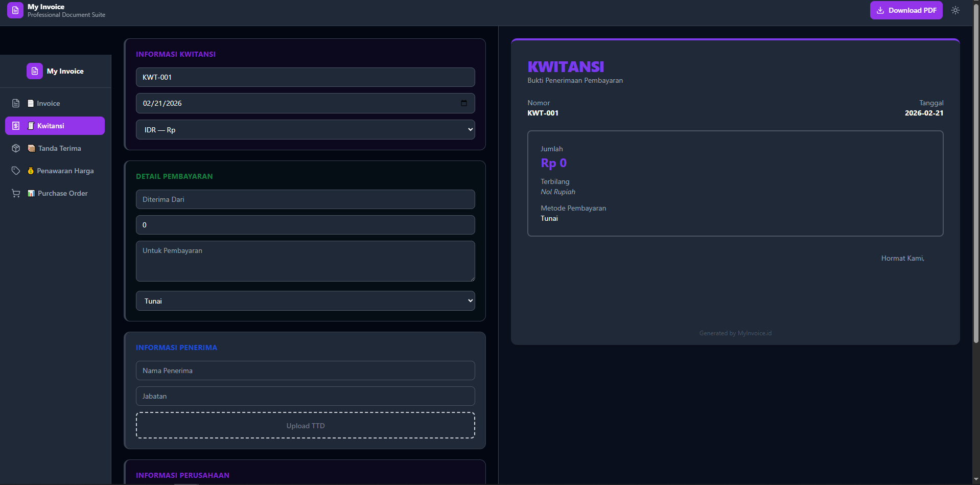Click the Hormat Kami, text in preview
This screenshot has height=485, width=980.
pyautogui.click(x=903, y=258)
